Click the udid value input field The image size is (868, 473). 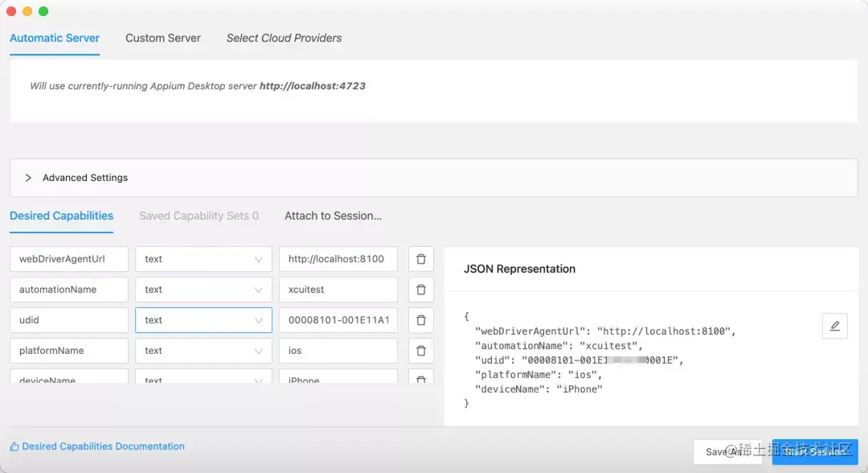click(338, 320)
